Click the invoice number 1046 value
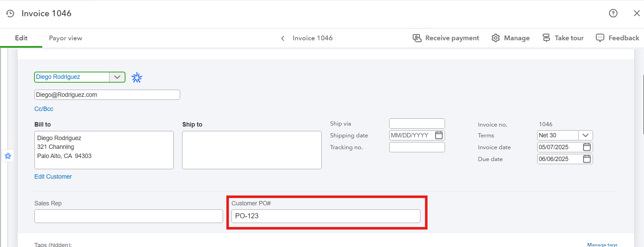 tap(546, 124)
